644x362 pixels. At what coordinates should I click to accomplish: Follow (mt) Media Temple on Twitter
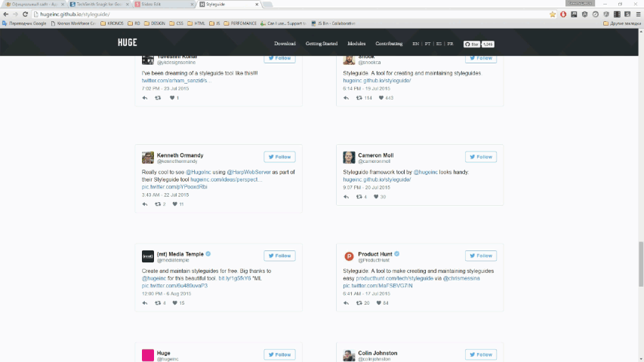tap(279, 256)
